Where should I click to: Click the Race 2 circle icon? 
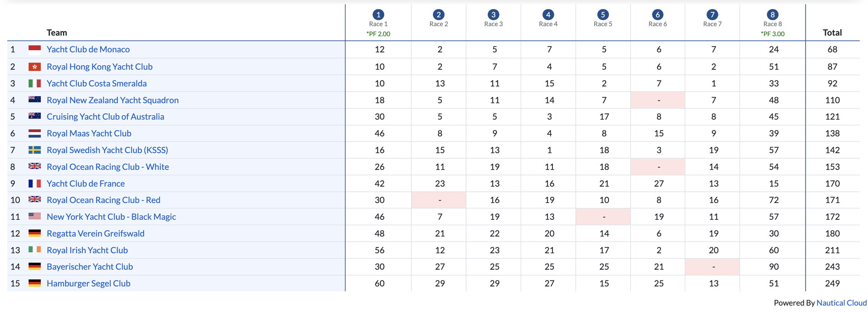(439, 14)
